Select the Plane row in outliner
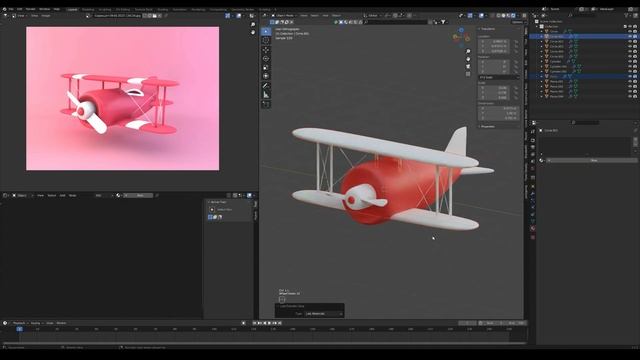640x360 pixels. 554,76
